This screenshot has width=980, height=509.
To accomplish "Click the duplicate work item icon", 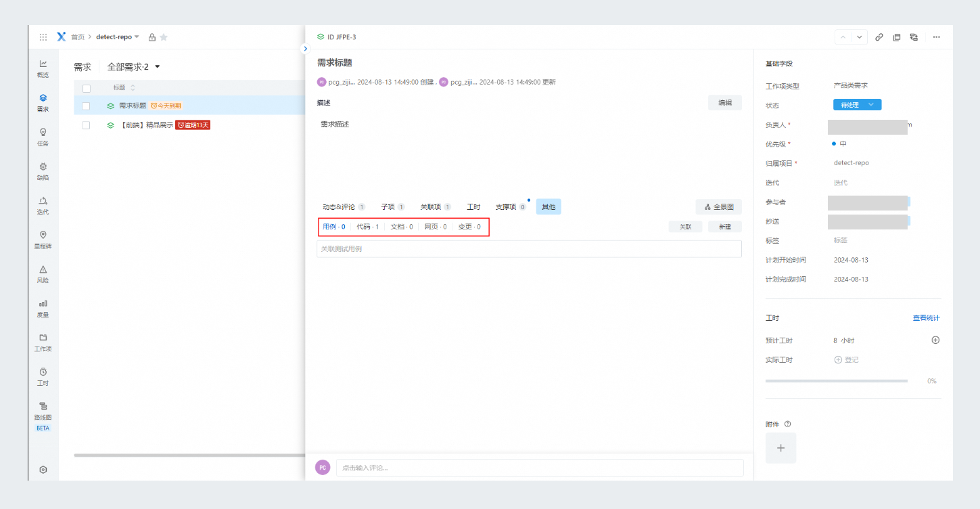I will pyautogui.click(x=897, y=37).
